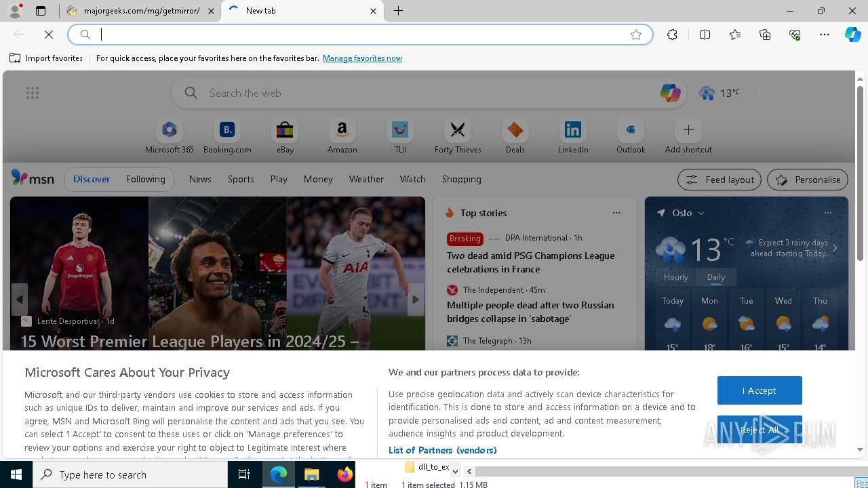Image resolution: width=868 pixels, height=488 pixels.
Task: Open Microsoft 365 shortcut
Action: (x=170, y=136)
